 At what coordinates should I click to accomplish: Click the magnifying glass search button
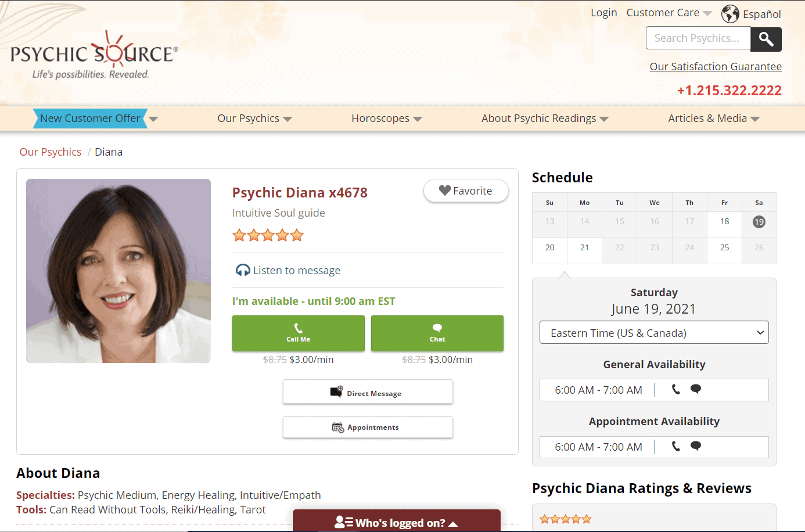click(766, 39)
